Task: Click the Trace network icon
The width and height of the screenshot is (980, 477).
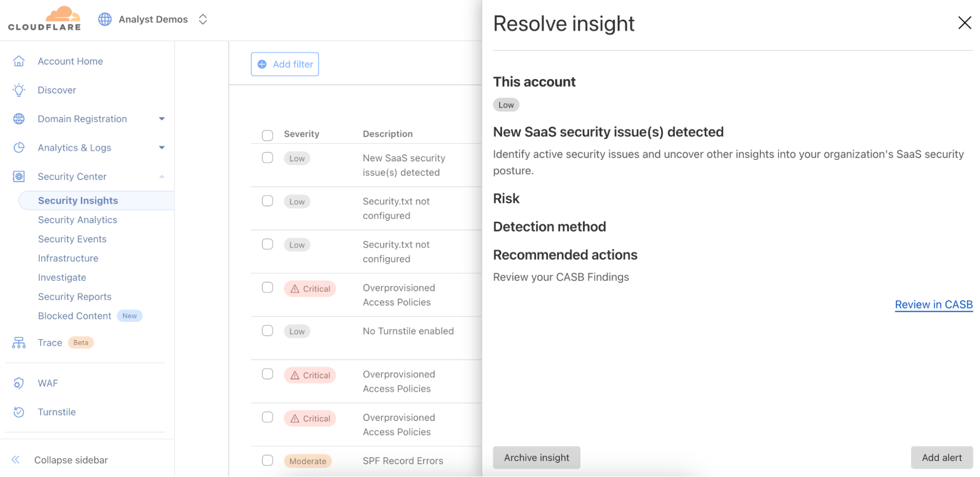Action: tap(19, 343)
